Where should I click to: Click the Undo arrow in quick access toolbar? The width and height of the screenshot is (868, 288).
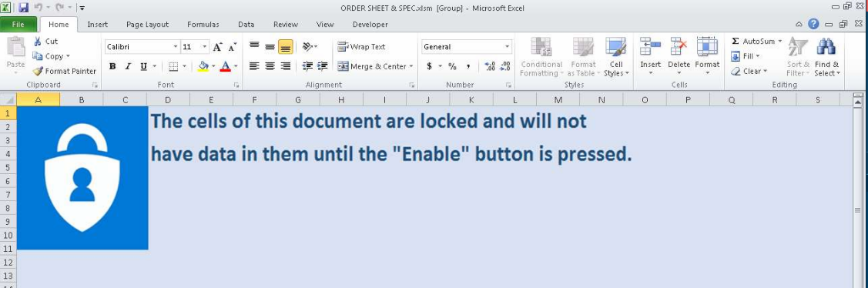pyautogui.click(x=39, y=8)
